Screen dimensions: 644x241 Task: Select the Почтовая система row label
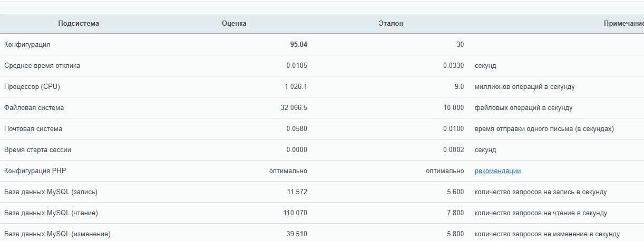tap(33, 129)
